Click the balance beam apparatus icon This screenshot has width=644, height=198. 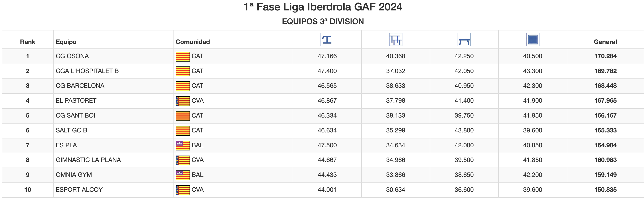coord(464,40)
